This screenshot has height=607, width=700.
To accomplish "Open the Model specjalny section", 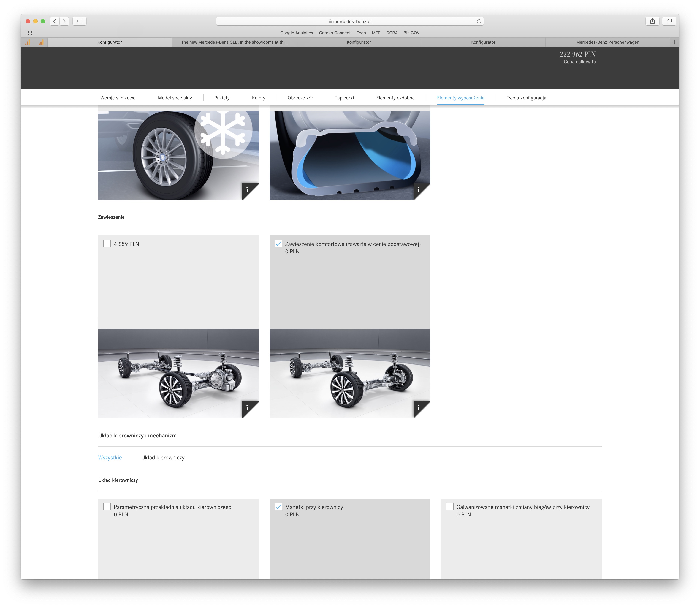I will click(175, 98).
